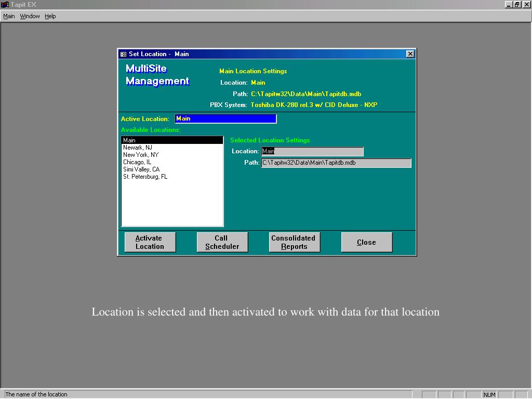Screen dimensions: 532x399
Task: Click the Activate Location button
Action: point(150,242)
